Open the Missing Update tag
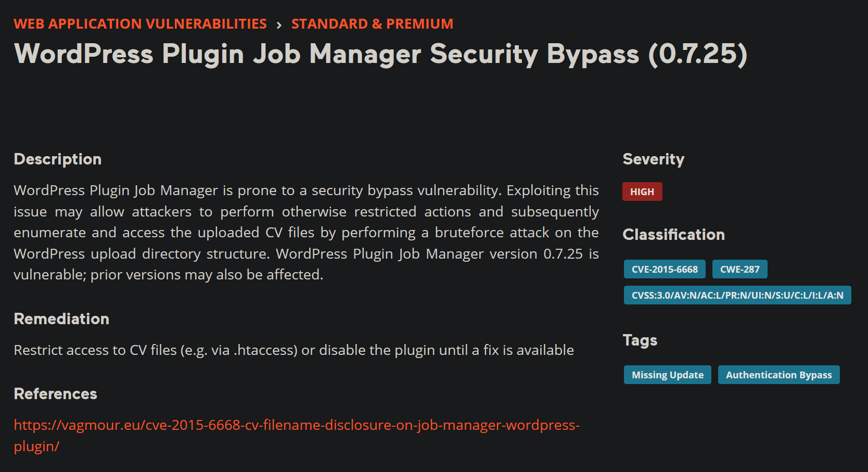The width and height of the screenshot is (868, 472). [668, 375]
